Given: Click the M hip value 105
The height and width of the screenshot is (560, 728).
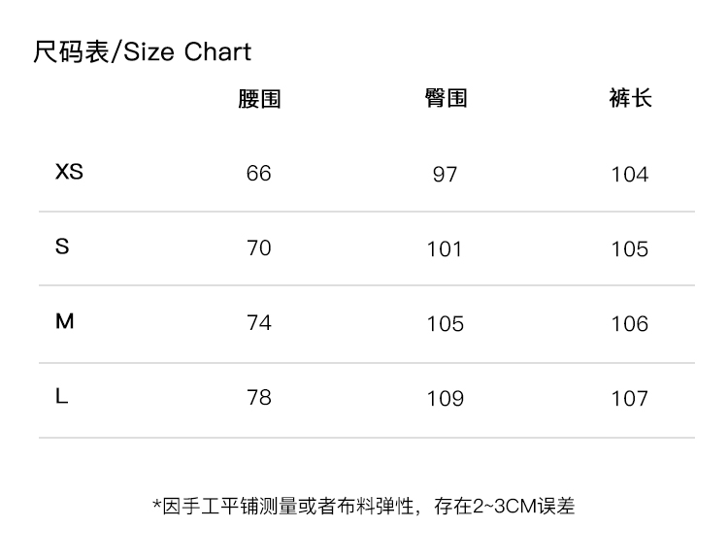Looking at the screenshot, I should [445, 324].
